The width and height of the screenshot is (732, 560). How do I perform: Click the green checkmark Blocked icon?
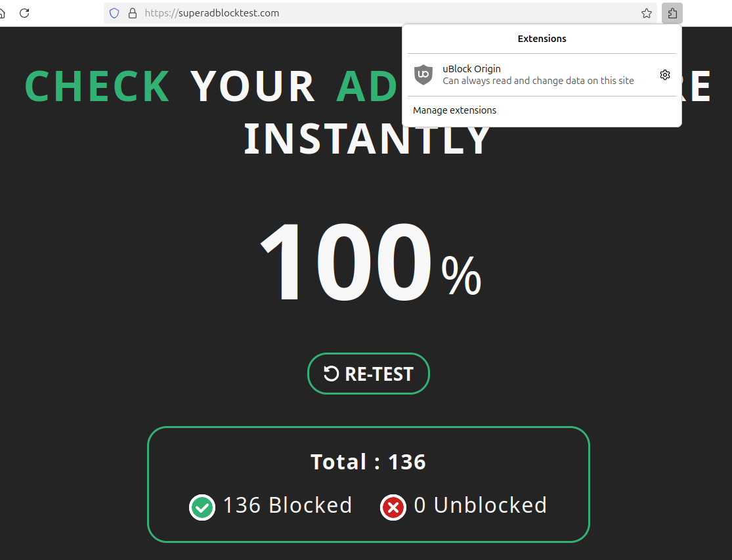(202, 507)
